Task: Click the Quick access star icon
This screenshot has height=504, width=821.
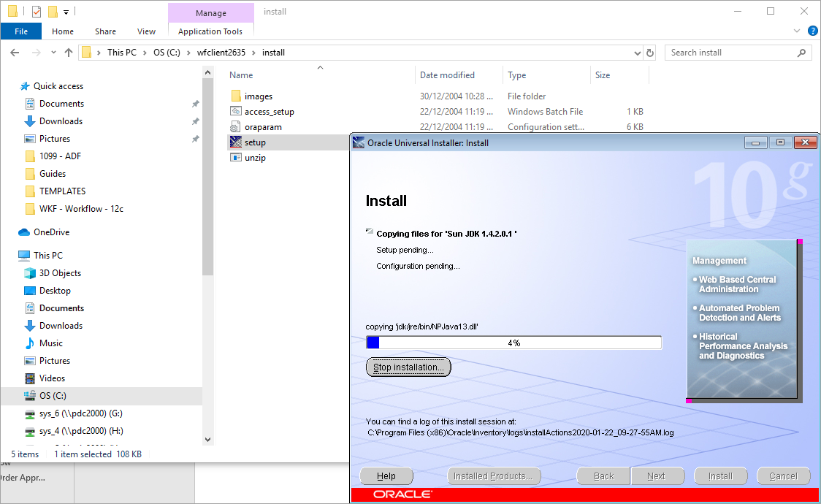Action: (24, 85)
